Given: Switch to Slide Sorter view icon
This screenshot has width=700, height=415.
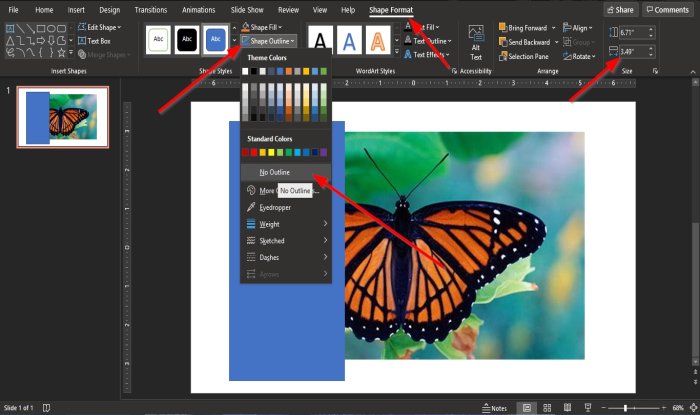Looking at the screenshot, I should 547,408.
